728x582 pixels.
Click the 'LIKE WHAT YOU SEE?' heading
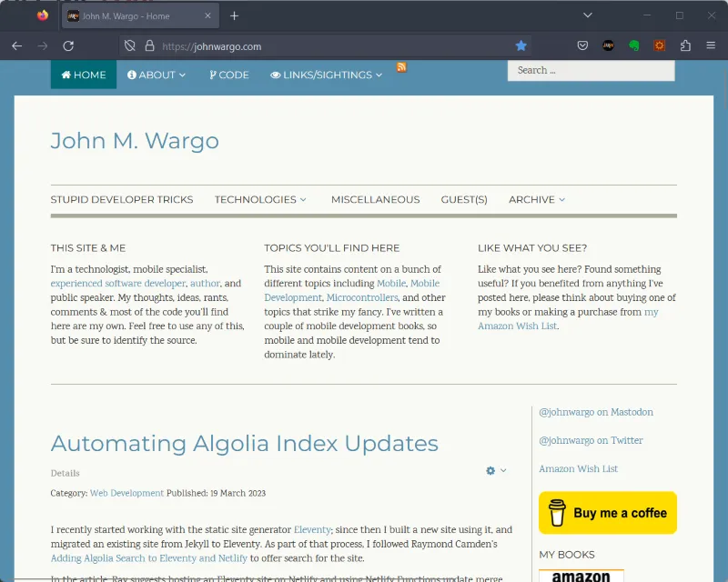pyautogui.click(x=532, y=248)
